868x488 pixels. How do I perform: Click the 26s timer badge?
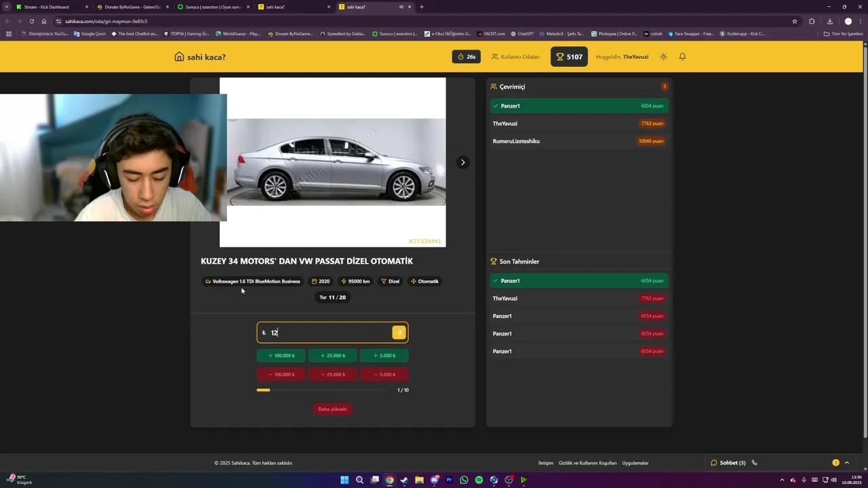click(467, 57)
